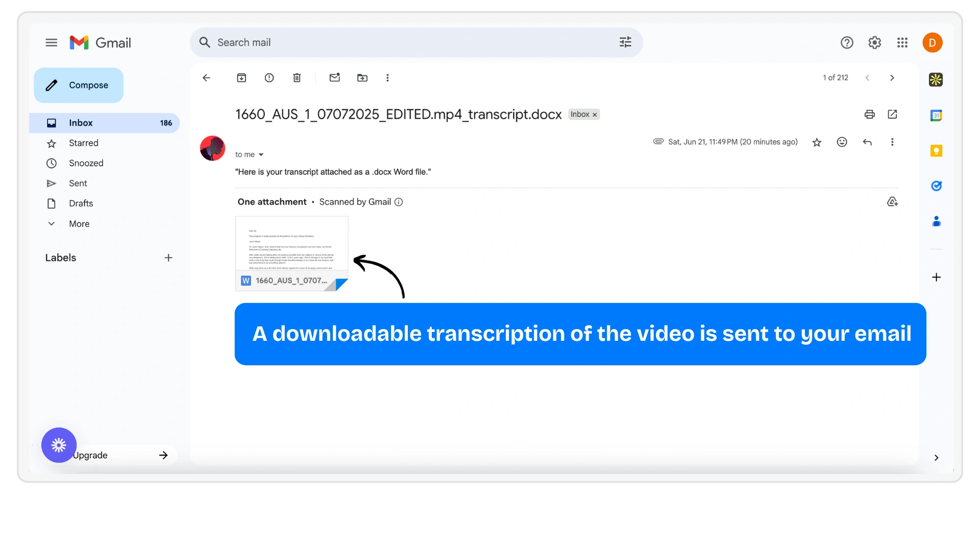Remove the Inbox label from email
This screenshot has height=551, width=980.
click(595, 115)
